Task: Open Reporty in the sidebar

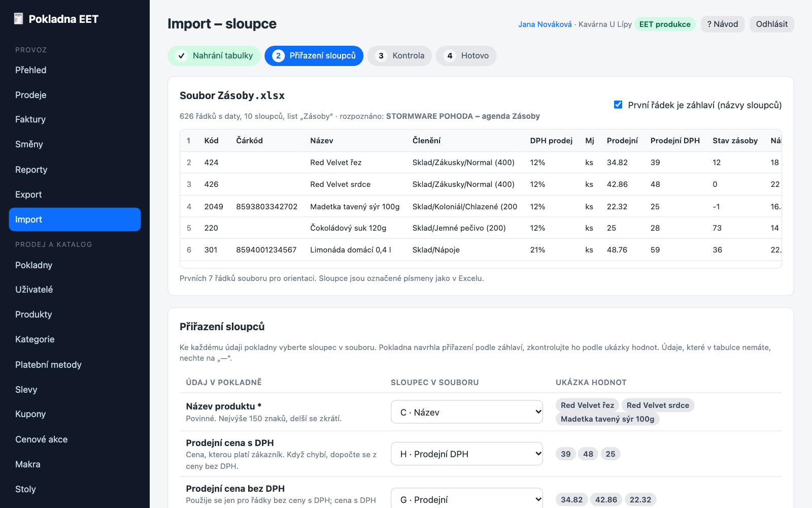Action: point(75,170)
